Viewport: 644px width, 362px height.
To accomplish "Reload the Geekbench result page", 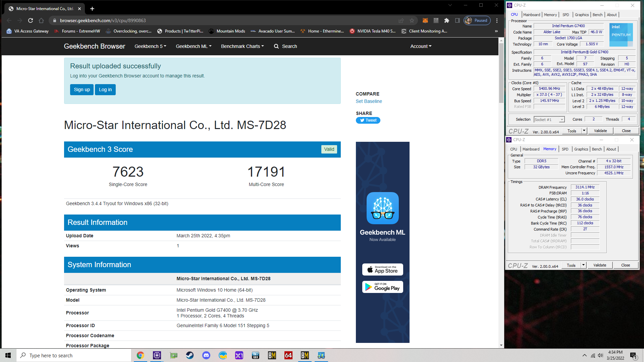I will coord(31,20).
